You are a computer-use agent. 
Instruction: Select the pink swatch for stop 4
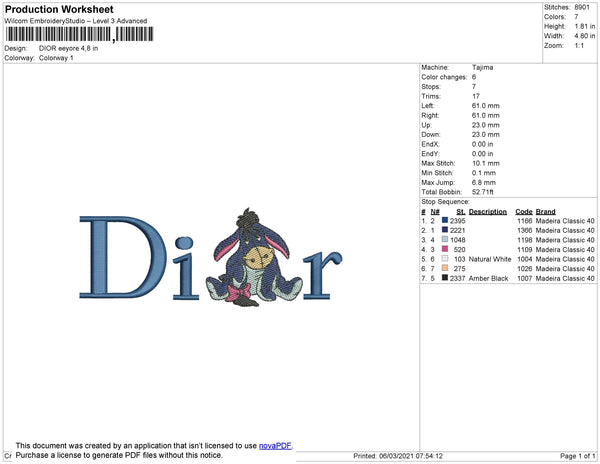coord(445,249)
